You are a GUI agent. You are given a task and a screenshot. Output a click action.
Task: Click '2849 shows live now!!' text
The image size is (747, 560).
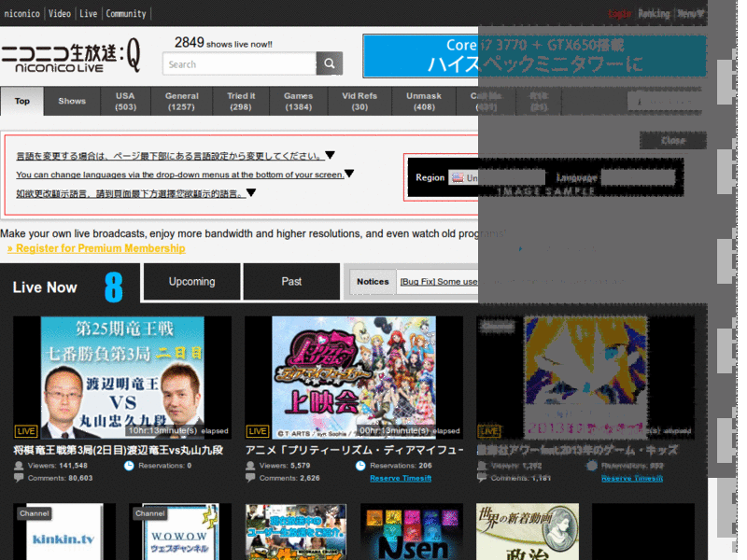pos(223,43)
